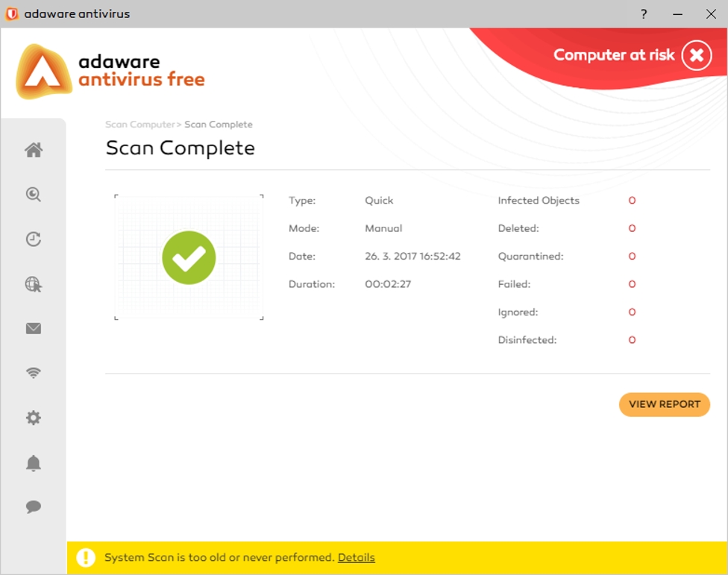Click the green checkmark scan result image
This screenshot has width=728, height=575.
pos(189,258)
